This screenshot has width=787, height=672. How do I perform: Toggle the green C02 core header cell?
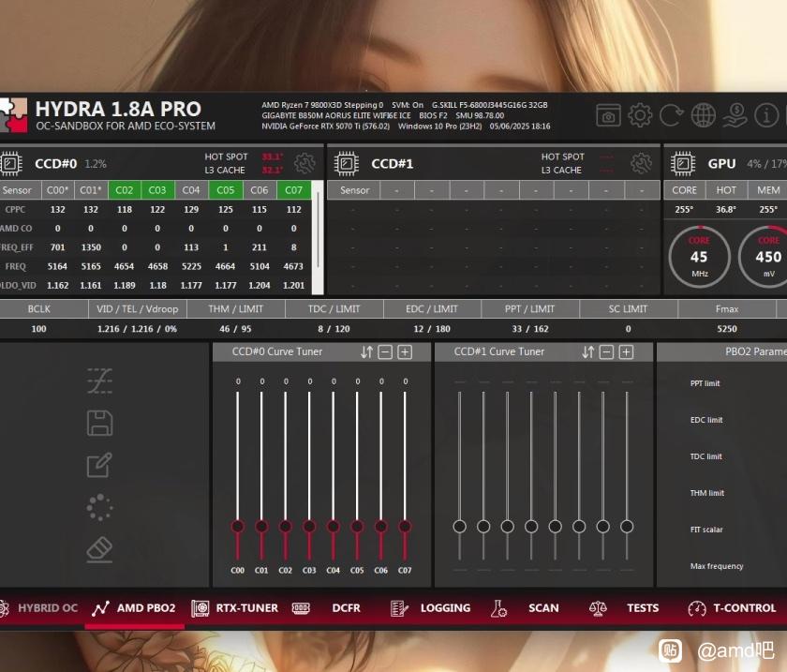(x=125, y=190)
